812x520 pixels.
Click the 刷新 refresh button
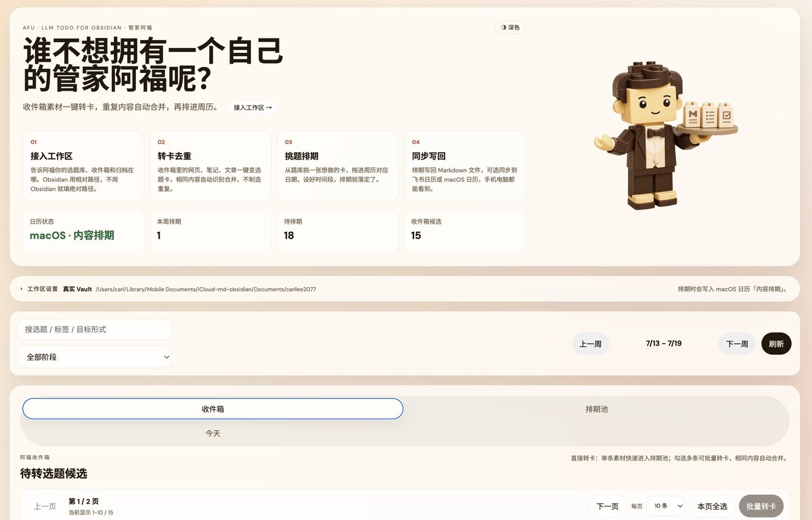click(x=776, y=344)
